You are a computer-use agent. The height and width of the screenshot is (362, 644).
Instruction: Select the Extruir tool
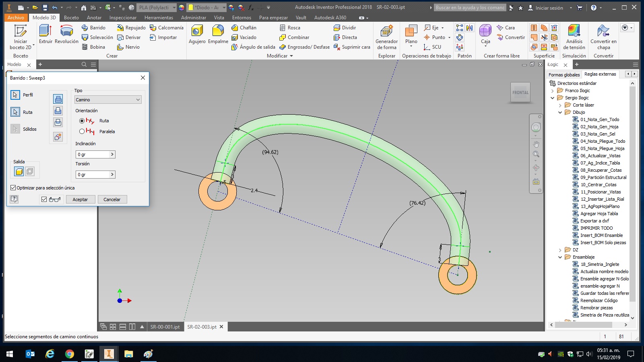[45, 34]
